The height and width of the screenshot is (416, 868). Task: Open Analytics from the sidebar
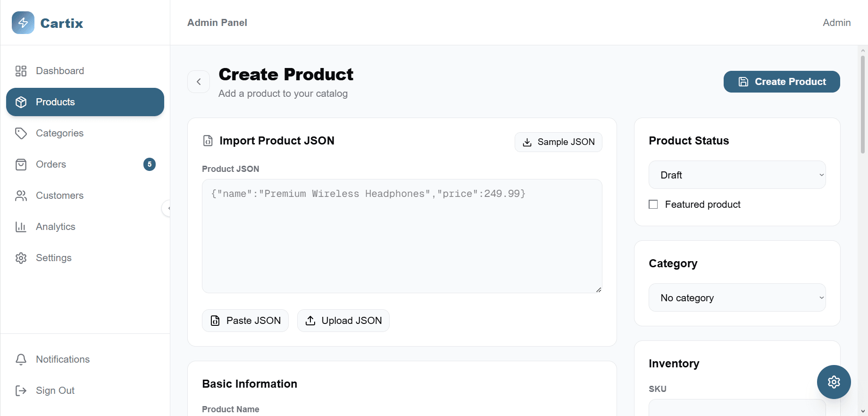click(85, 227)
